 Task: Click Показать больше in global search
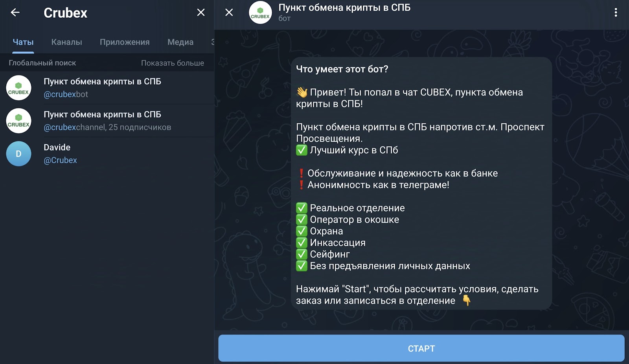(x=172, y=63)
